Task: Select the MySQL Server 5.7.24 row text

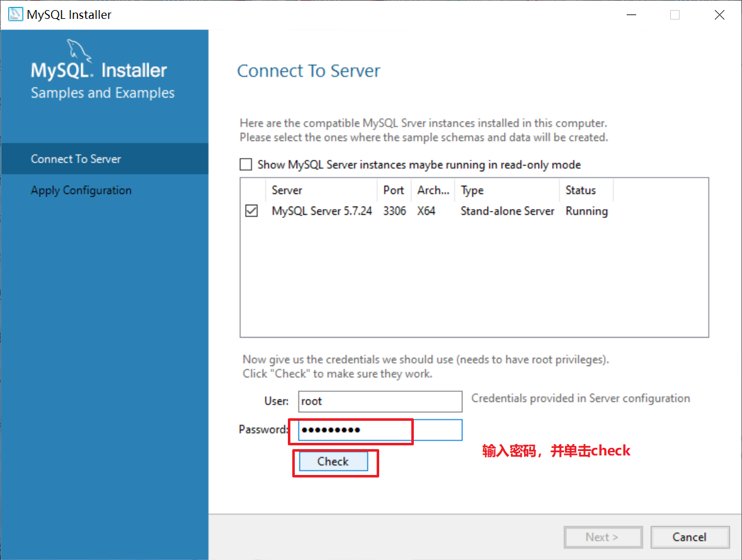Action: coord(322,211)
